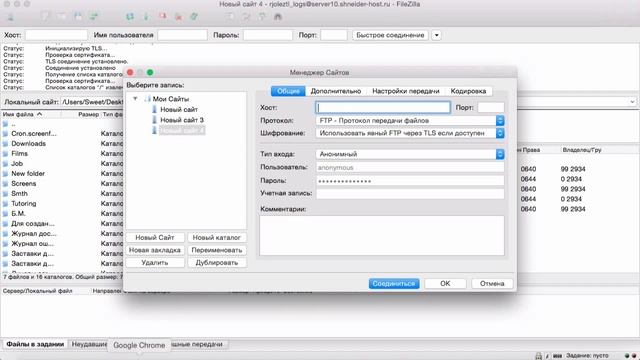This screenshot has width=640, height=360.
Task: Click the Соединиться button
Action: pyautogui.click(x=394, y=283)
